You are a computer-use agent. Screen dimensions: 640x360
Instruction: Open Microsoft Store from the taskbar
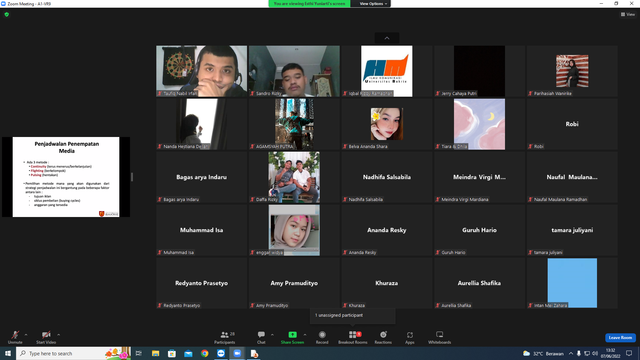tap(172, 353)
